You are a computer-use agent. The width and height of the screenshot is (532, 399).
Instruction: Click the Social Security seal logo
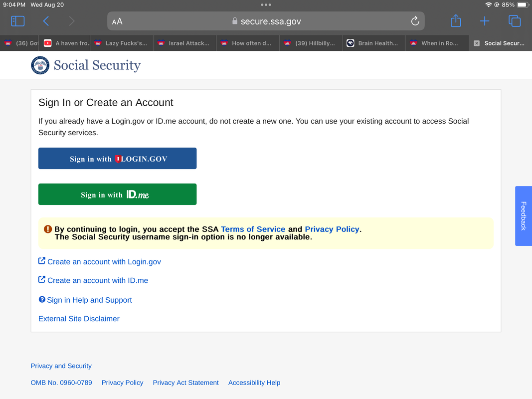40,65
